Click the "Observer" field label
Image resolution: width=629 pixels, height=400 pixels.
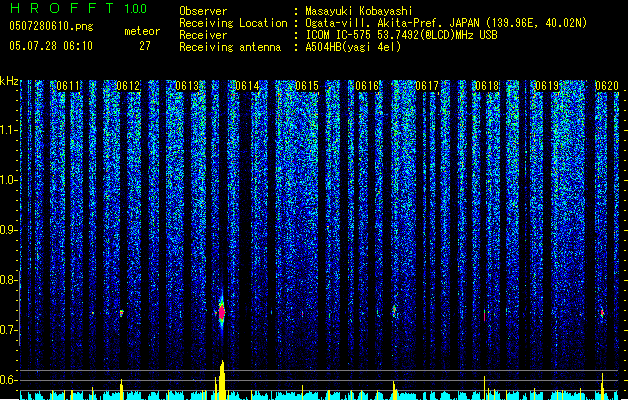tap(203, 11)
